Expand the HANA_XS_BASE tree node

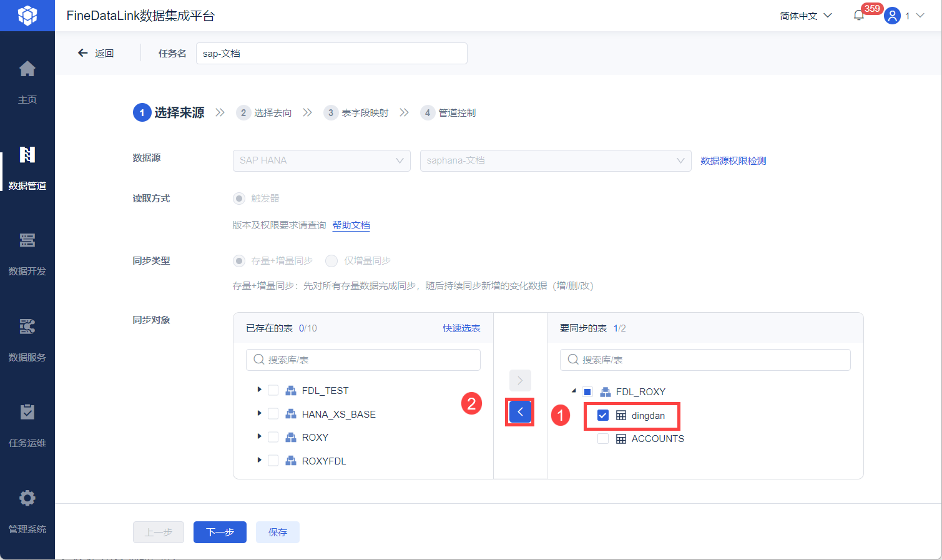tap(259, 413)
